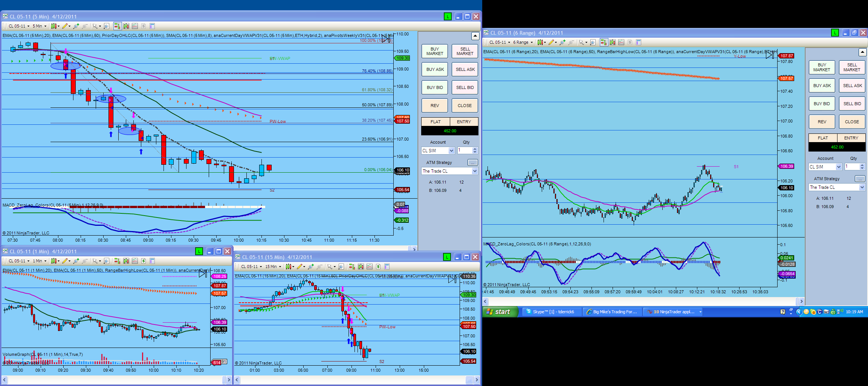
Task: Click SELL BID in 6 Range Chart Trader
Action: (x=852, y=104)
